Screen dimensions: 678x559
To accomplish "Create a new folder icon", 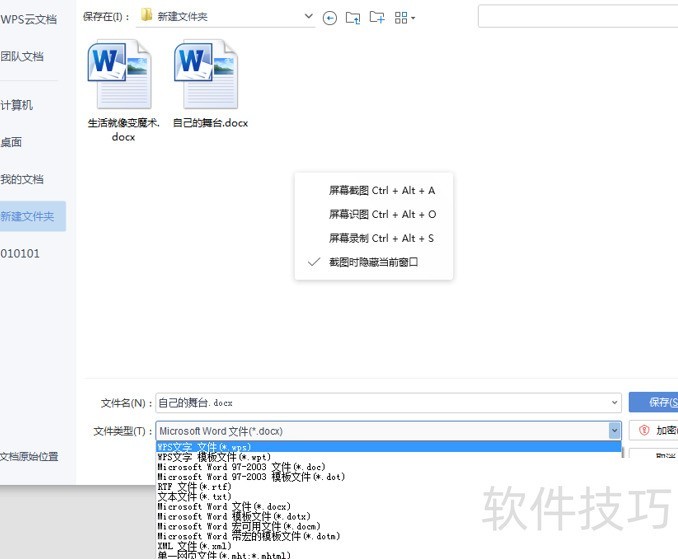I will pyautogui.click(x=377, y=17).
